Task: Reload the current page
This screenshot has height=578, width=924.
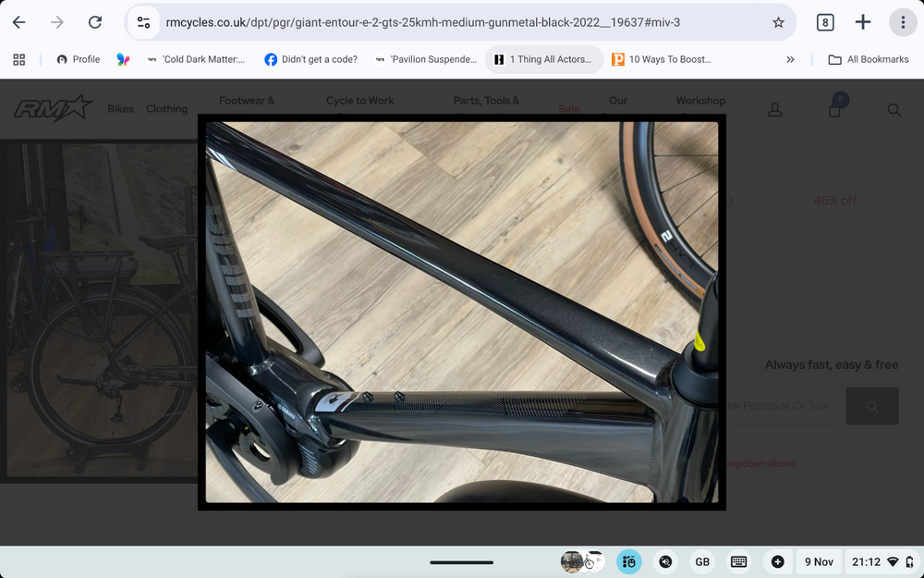Action: (x=95, y=22)
